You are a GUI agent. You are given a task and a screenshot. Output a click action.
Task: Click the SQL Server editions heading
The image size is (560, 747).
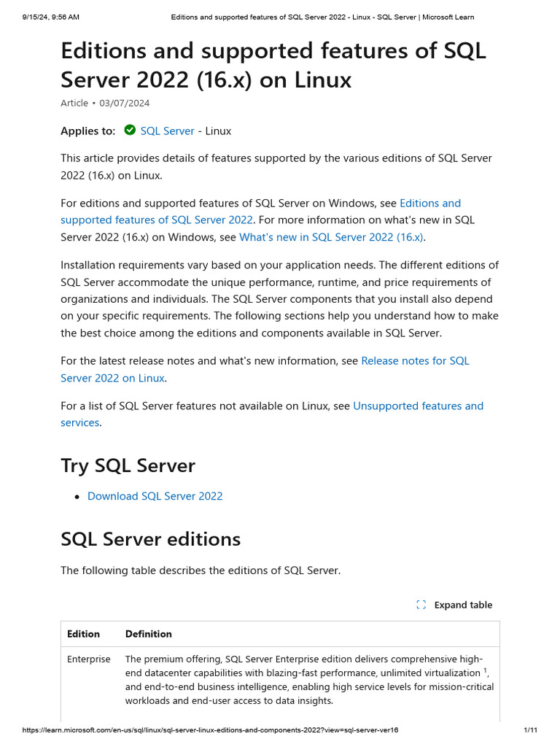150,539
